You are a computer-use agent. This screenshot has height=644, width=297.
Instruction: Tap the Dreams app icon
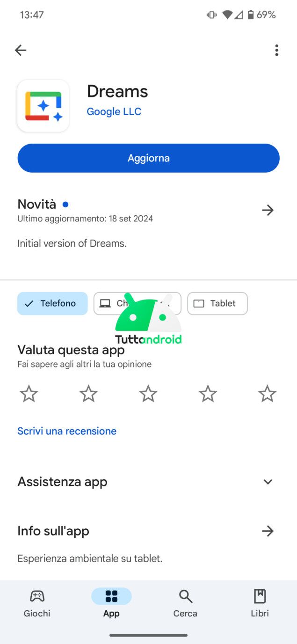[x=43, y=106]
